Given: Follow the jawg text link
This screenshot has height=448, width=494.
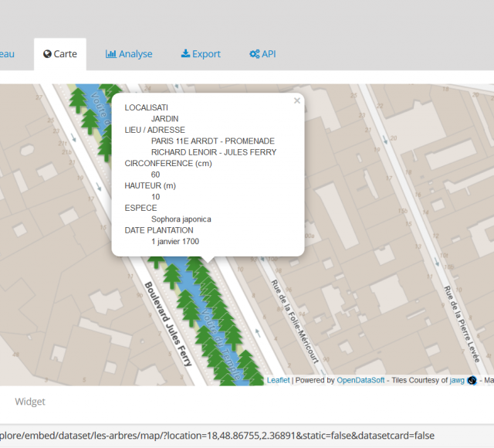Looking at the screenshot, I should (458, 380).
